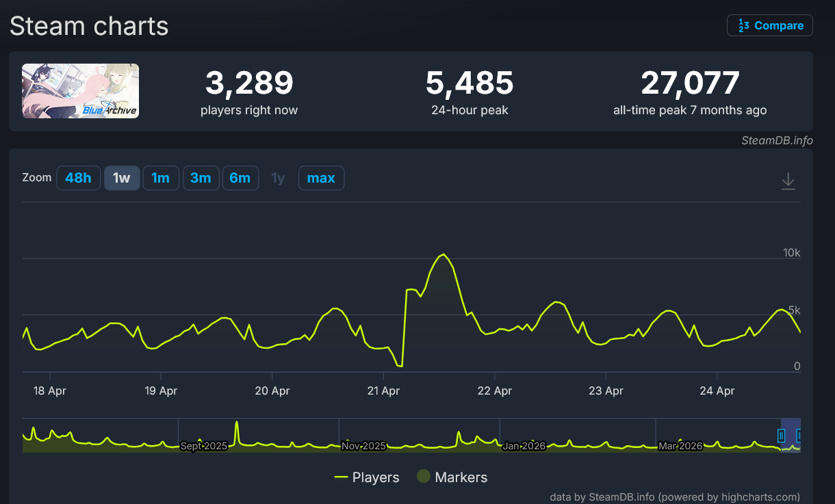The height and width of the screenshot is (504, 835).
Task: Click the SteamDB.info watermark text
Action: [x=777, y=140]
